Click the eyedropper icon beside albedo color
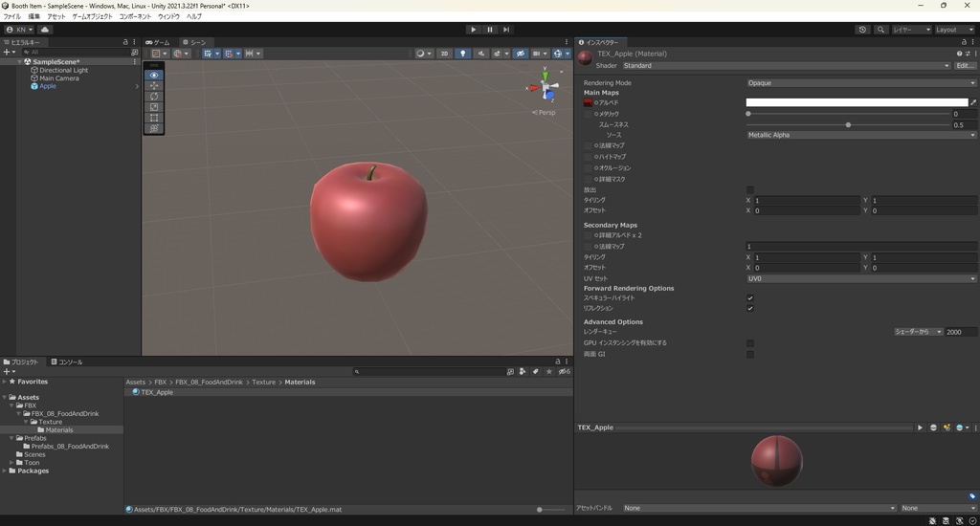The width and height of the screenshot is (980, 526). tap(973, 102)
